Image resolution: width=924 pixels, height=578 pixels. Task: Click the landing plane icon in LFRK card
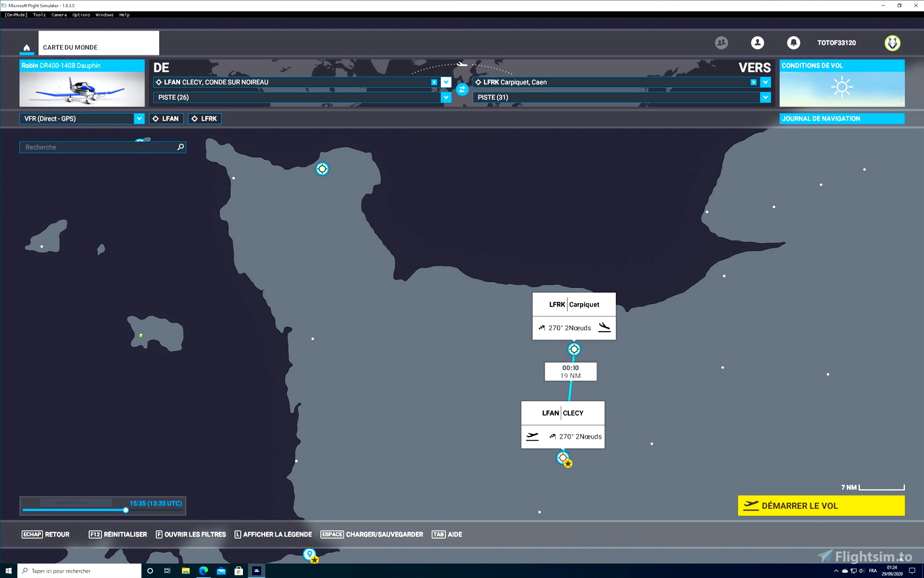coord(605,327)
